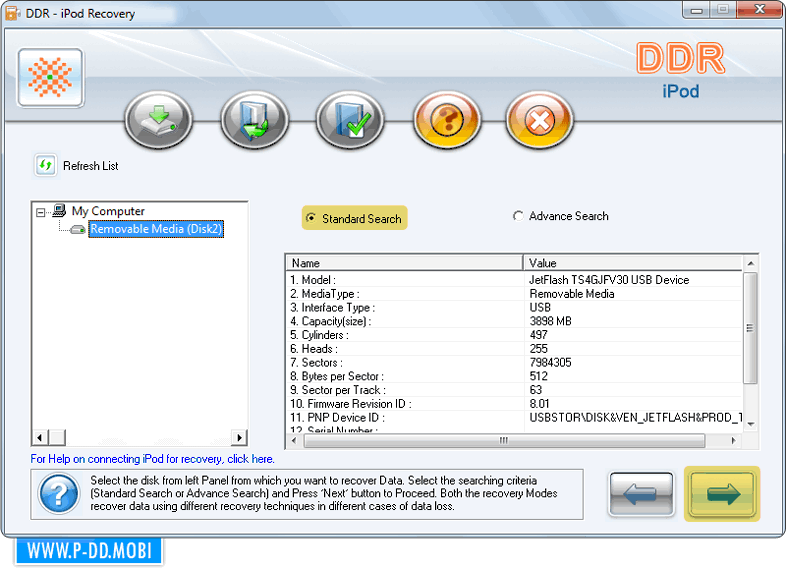Click the value 'USBSTOR\DISK&VEN_JETFLASH&PROD_'
The height and width of the screenshot is (569, 786).
coord(636,418)
